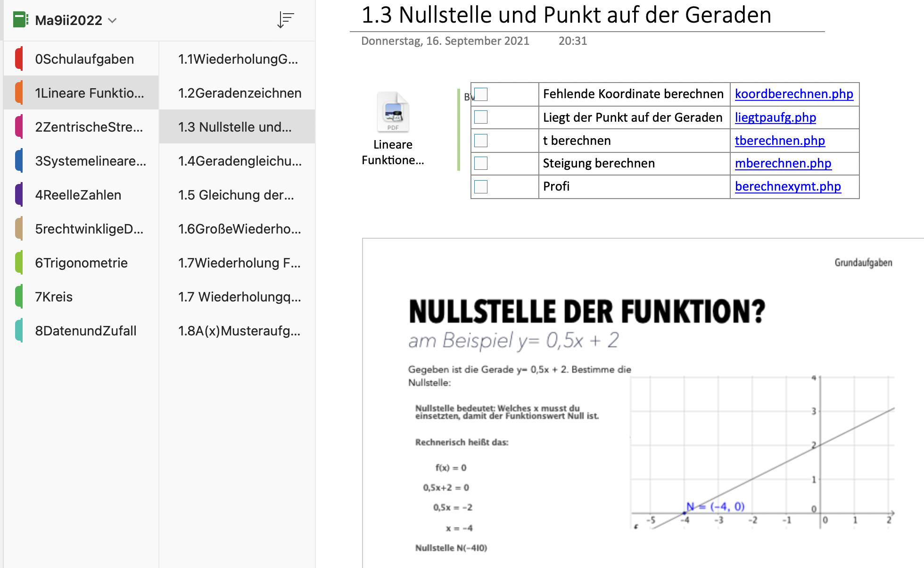
Task: Click the teal 8DatenundZufall section color tab
Action: pyautogui.click(x=19, y=331)
